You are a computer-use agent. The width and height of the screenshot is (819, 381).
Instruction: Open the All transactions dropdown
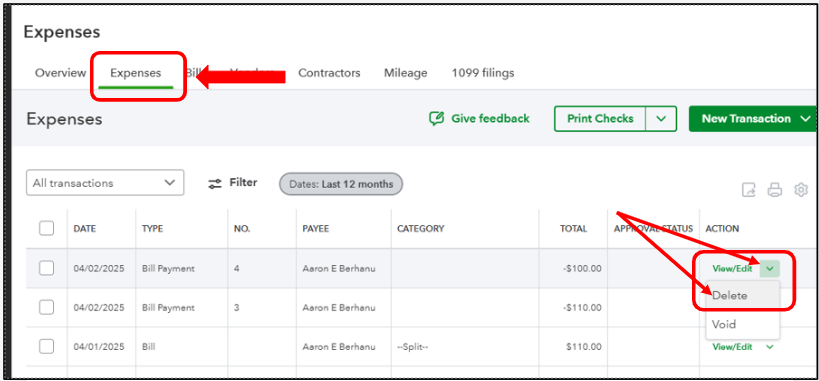(105, 183)
